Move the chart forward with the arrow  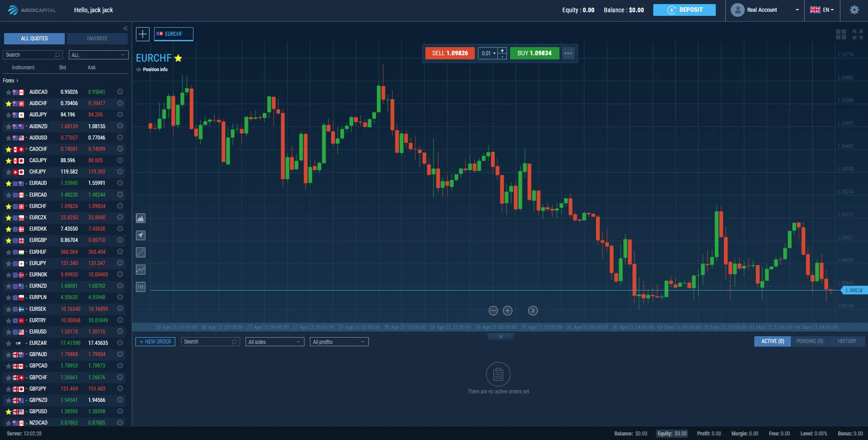pos(533,310)
